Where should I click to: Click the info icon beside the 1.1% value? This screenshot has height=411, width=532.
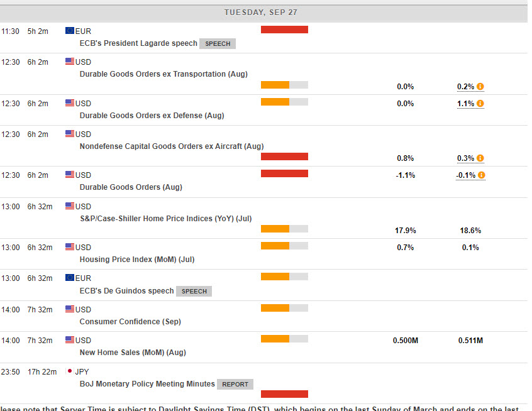480,104
